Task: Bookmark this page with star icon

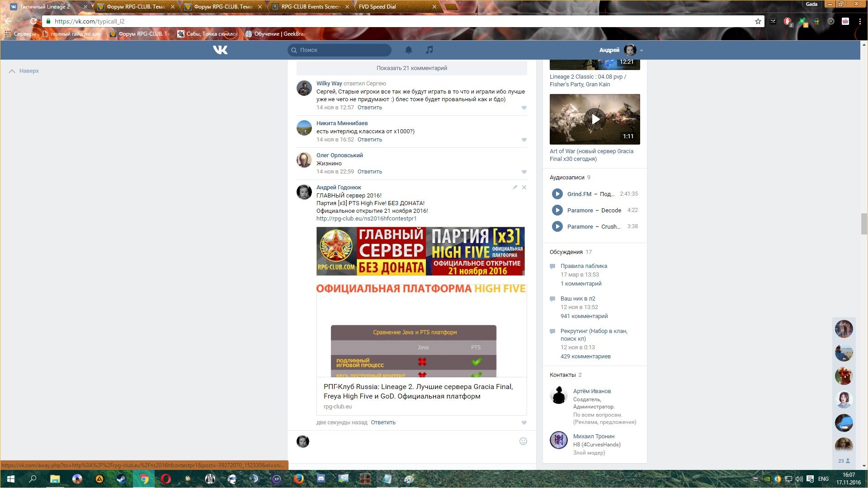Action: tap(758, 21)
